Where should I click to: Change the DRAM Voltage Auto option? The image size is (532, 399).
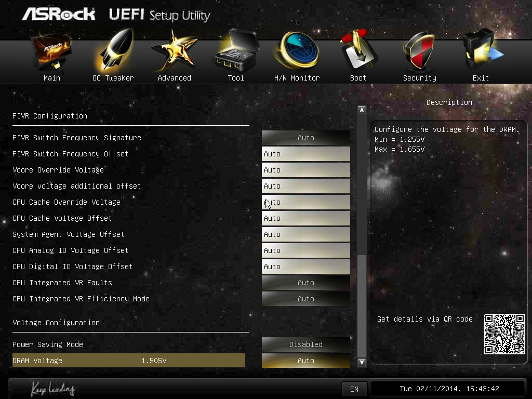pos(305,361)
